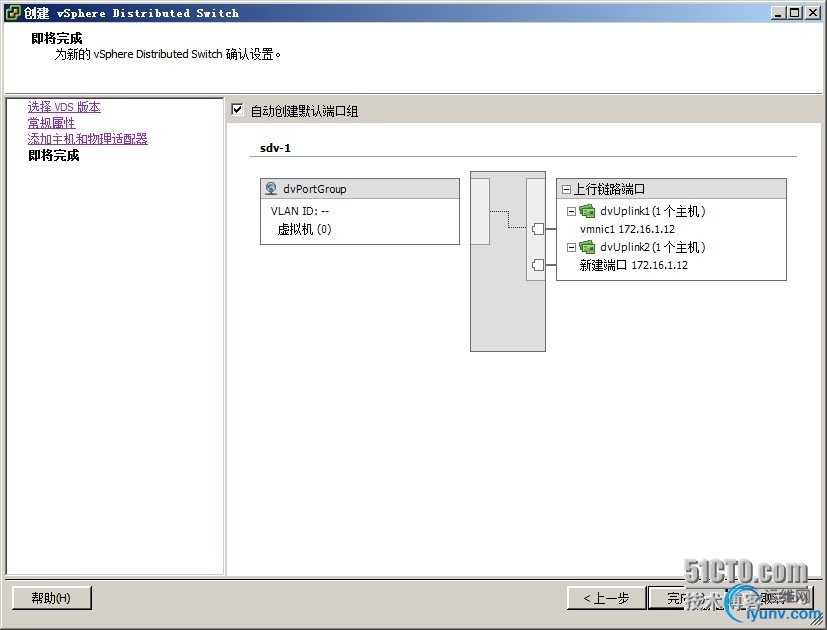Collapse the 上行链路端口 section

point(566,189)
